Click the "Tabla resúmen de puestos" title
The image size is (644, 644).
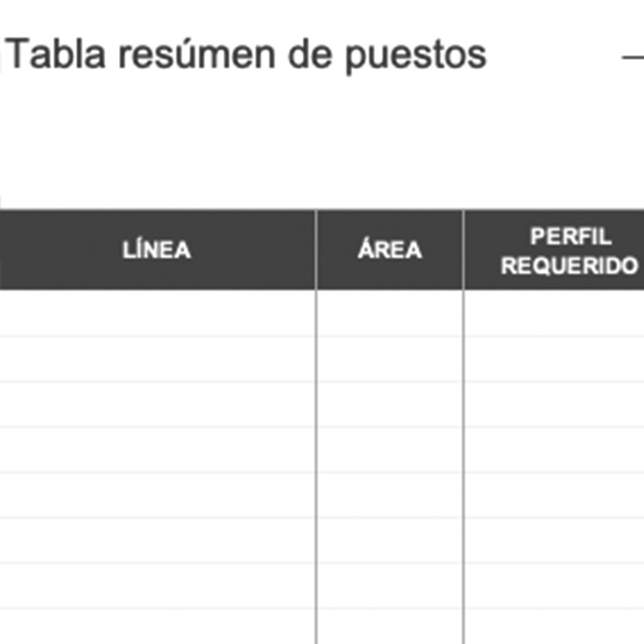(x=246, y=56)
